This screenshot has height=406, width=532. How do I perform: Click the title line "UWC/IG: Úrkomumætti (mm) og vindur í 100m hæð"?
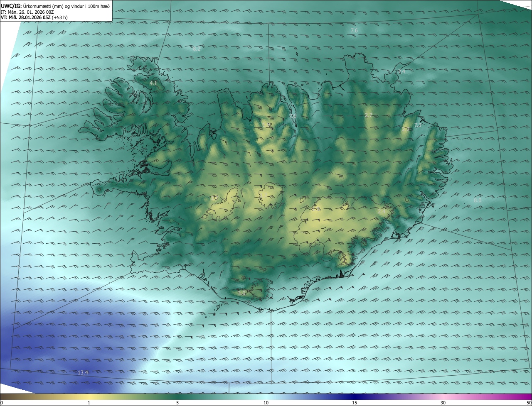55,6
